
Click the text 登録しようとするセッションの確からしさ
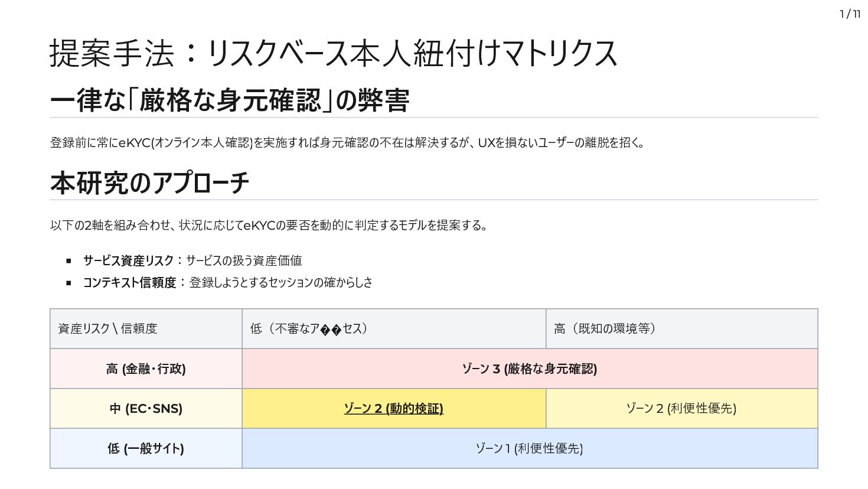[x=281, y=282]
